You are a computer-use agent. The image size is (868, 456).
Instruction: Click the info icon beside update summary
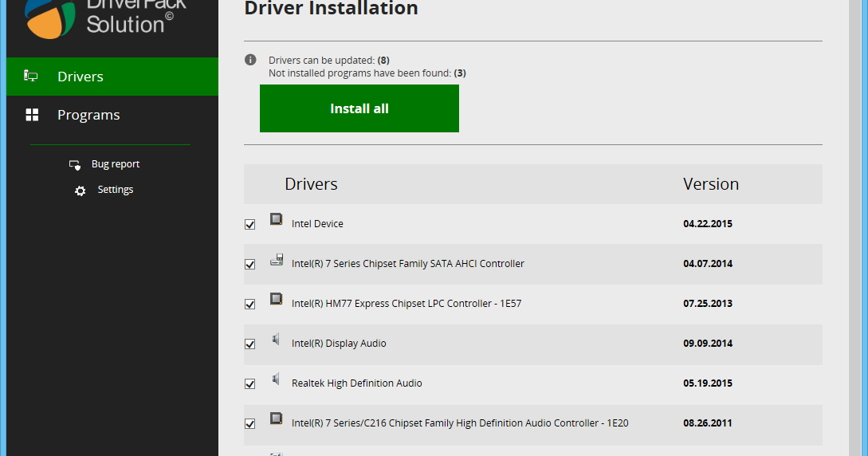click(x=250, y=60)
